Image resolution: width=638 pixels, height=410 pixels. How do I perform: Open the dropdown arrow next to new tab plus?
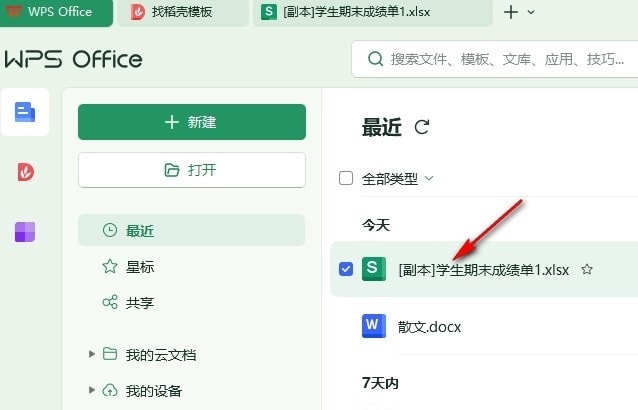click(531, 12)
